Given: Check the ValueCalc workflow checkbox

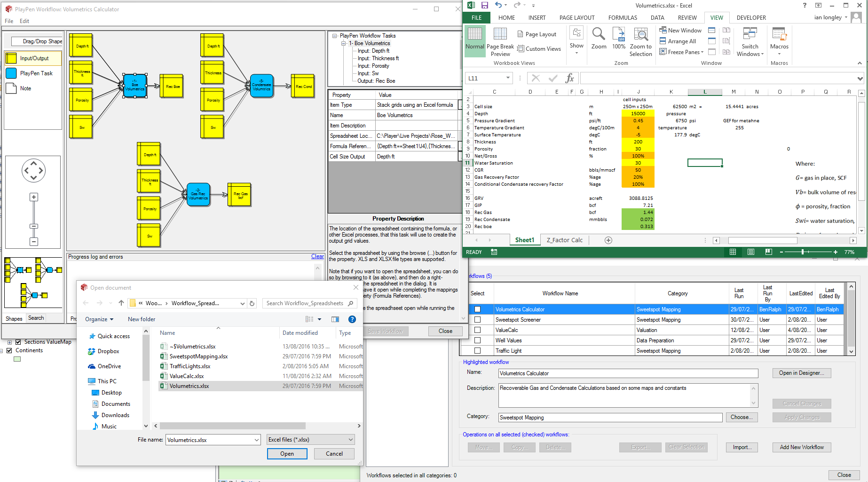Looking at the screenshot, I should coord(477,330).
